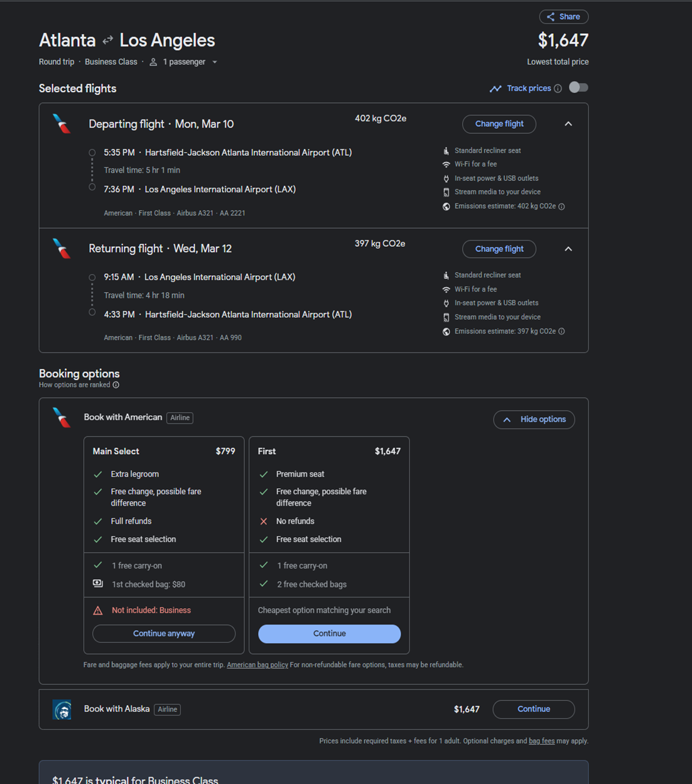This screenshot has width=692, height=784.
Task: Click American Airlines logo on returning flight
Action: [x=62, y=249]
